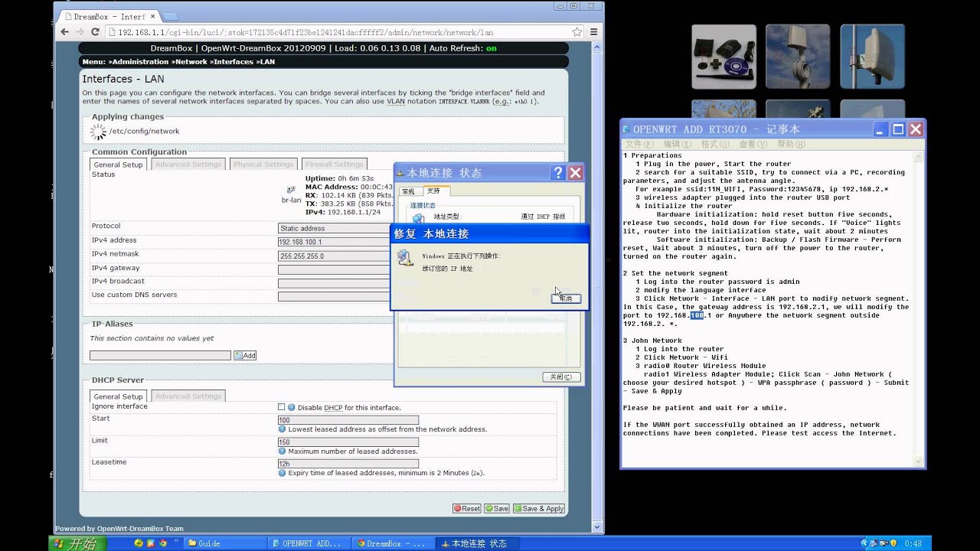
Task: Switch to Physical Settings tab
Action: [263, 165]
